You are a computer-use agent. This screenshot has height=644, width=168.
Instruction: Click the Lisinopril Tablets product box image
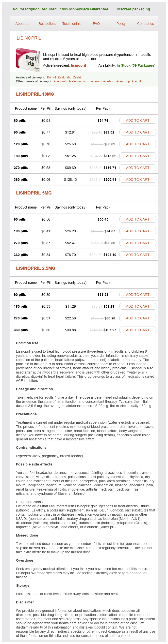pos(28,60)
